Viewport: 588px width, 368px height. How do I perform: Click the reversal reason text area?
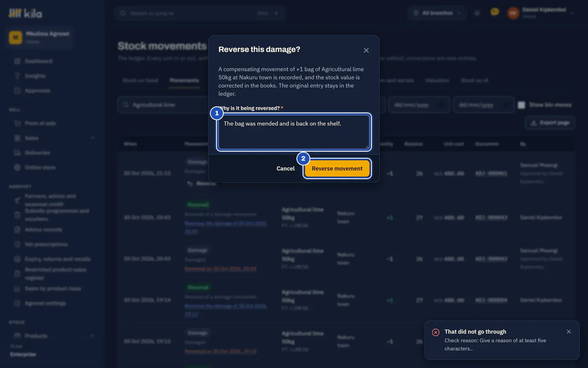pyautogui.click(x=294, y=132)
